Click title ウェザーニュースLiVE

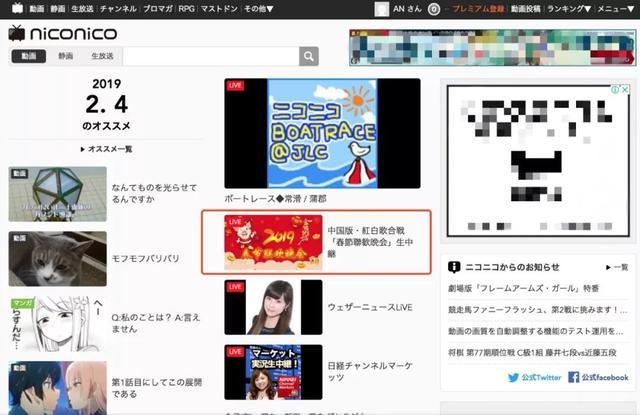coord(370,307)
